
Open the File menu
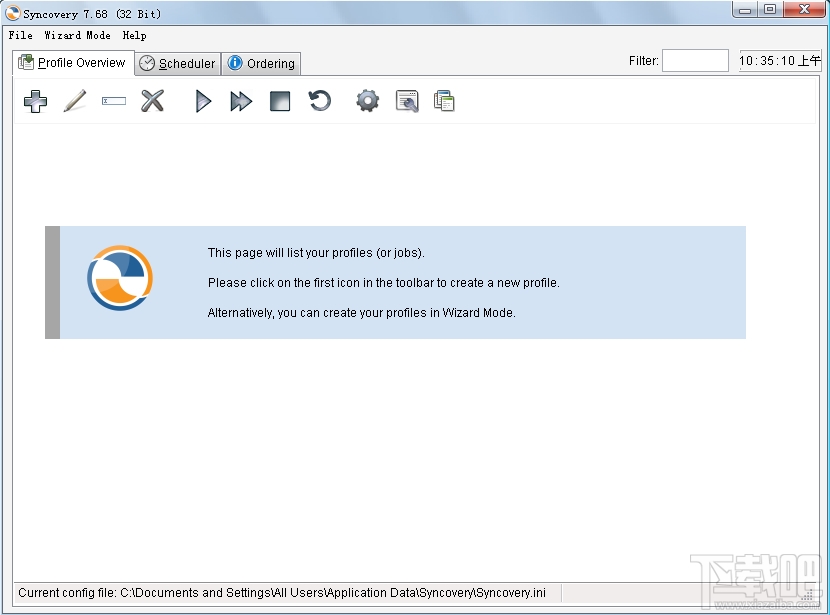(21, 35)
